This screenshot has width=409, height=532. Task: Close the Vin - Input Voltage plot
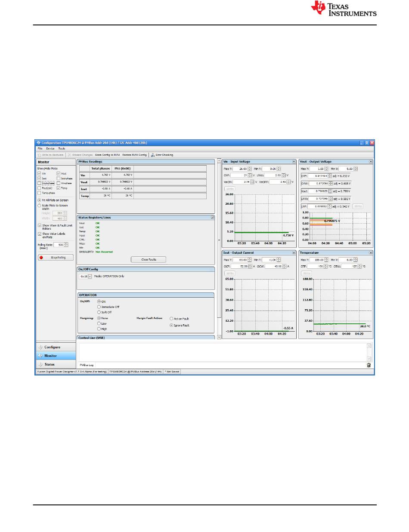(294, 162)
